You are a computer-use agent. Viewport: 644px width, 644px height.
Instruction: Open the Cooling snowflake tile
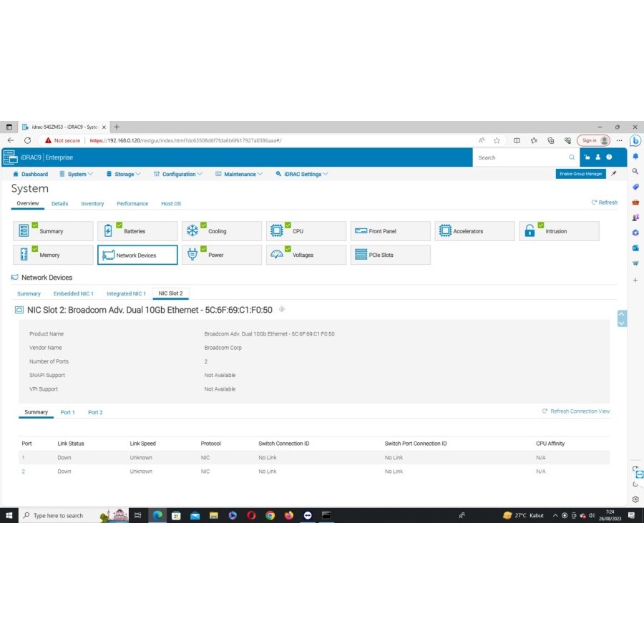tap(222, 231)
